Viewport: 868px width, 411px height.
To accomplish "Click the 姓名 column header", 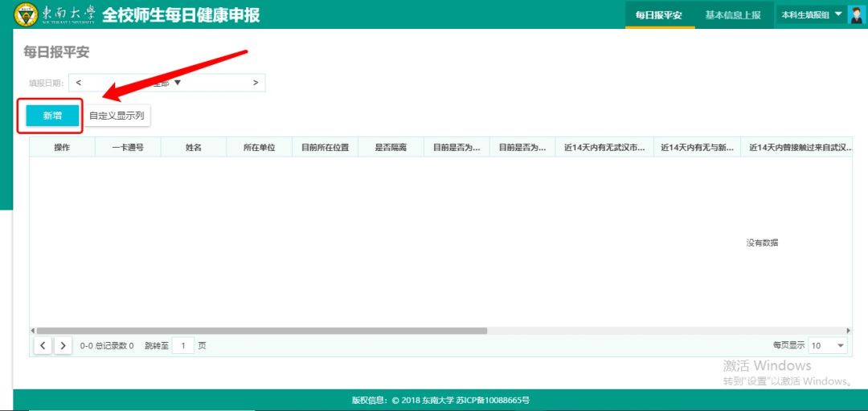I will point(193,148).
